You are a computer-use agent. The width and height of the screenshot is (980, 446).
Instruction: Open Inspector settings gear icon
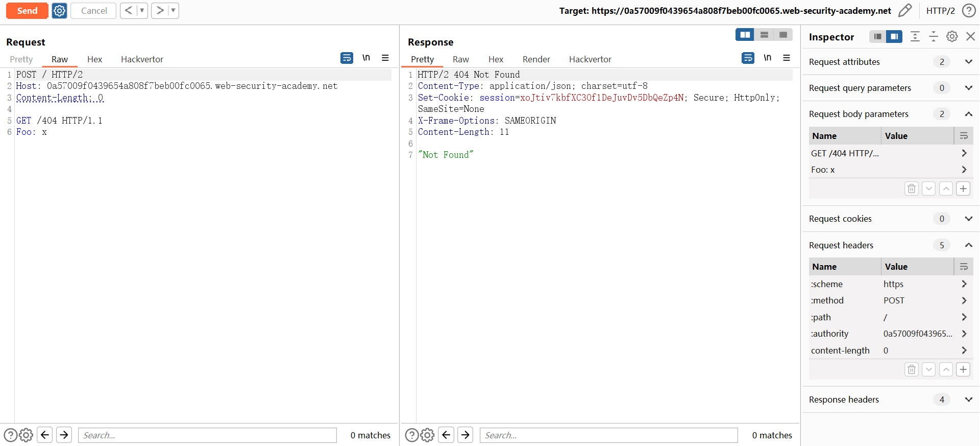click(x=952, y=37)
